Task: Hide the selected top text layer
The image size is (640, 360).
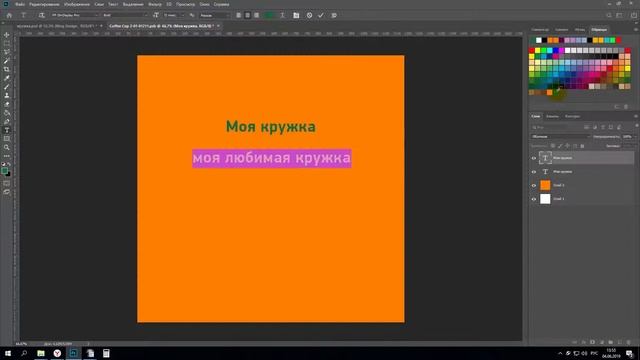Action: [534, 158]
